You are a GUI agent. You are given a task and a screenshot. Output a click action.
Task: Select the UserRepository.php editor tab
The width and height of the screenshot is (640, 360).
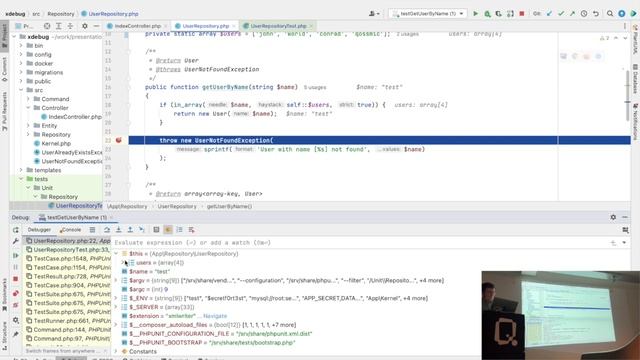[x=205, y=26]
